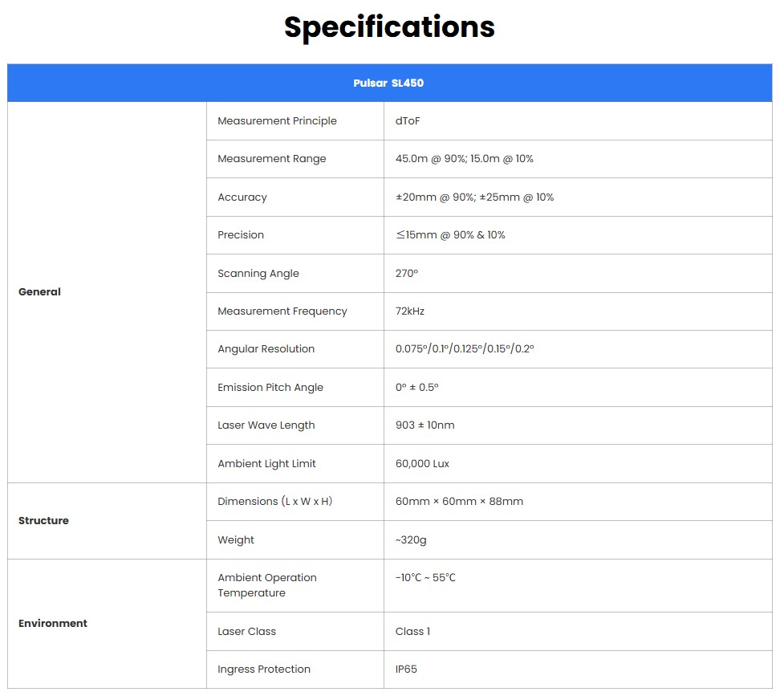Select the Scanning Angle 270° value
Viewport: 780px width, 700px height.
pyautogui.click(x=407, y=274)
